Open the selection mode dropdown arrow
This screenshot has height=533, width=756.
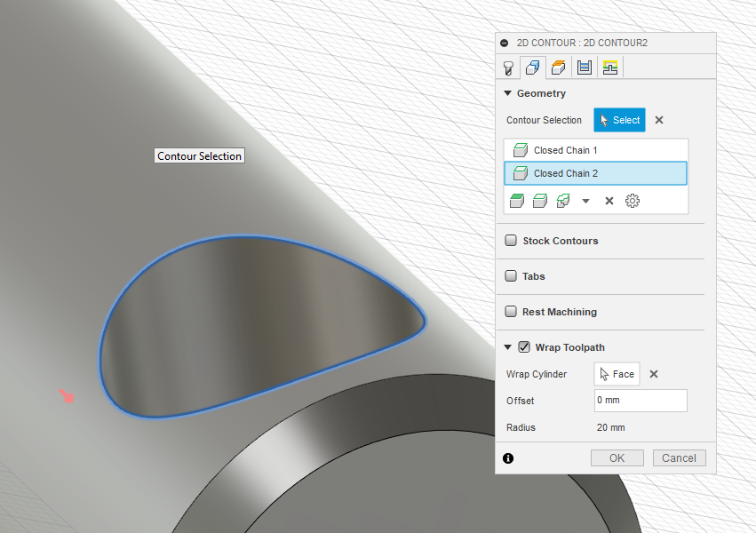585,201
